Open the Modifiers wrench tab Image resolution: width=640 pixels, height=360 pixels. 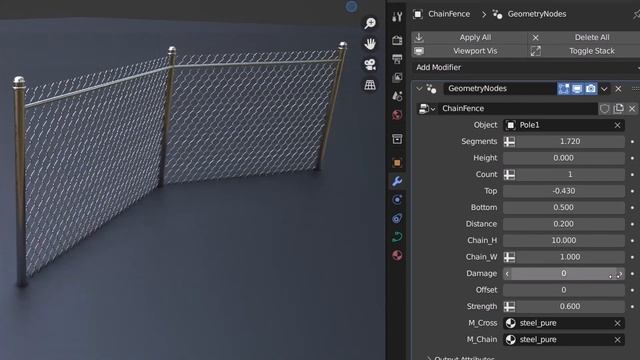397,181
